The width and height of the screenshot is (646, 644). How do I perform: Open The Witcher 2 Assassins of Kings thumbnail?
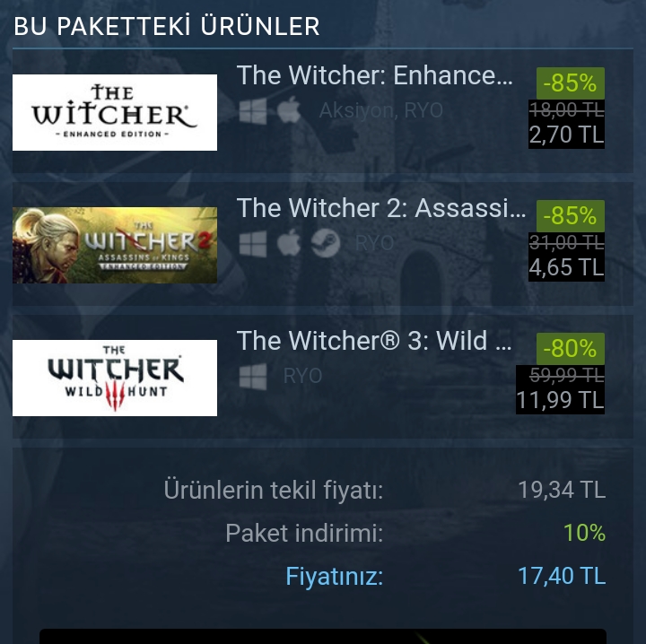click(115, 245)
